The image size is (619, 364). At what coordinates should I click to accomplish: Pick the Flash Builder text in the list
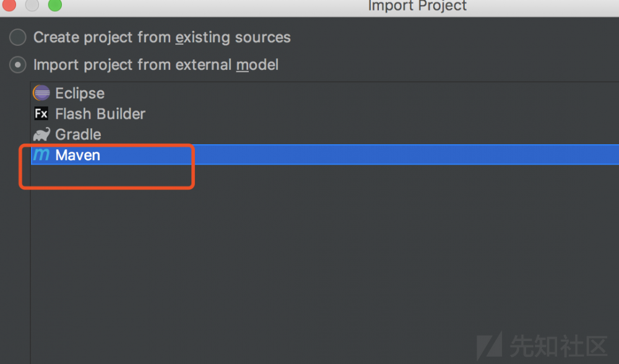pos(100,114)
